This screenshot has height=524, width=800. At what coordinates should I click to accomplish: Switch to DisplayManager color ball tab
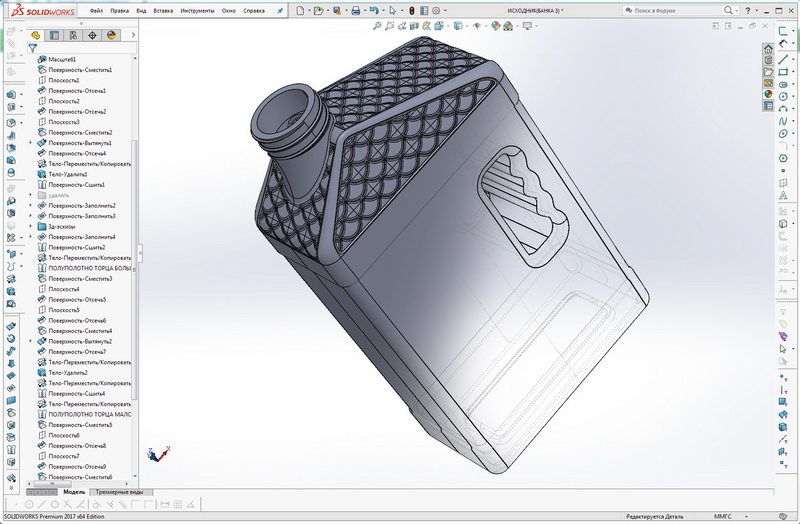click(111, 35)
